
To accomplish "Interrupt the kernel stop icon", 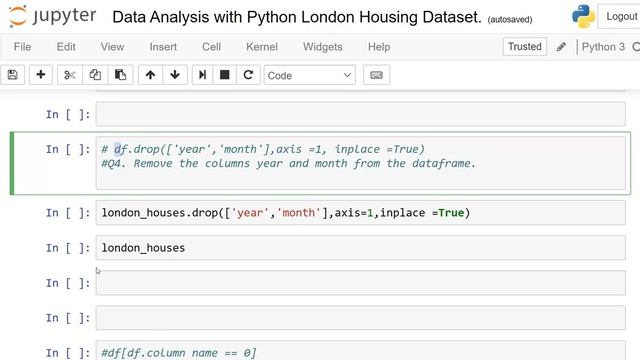I will click(224, 75).
